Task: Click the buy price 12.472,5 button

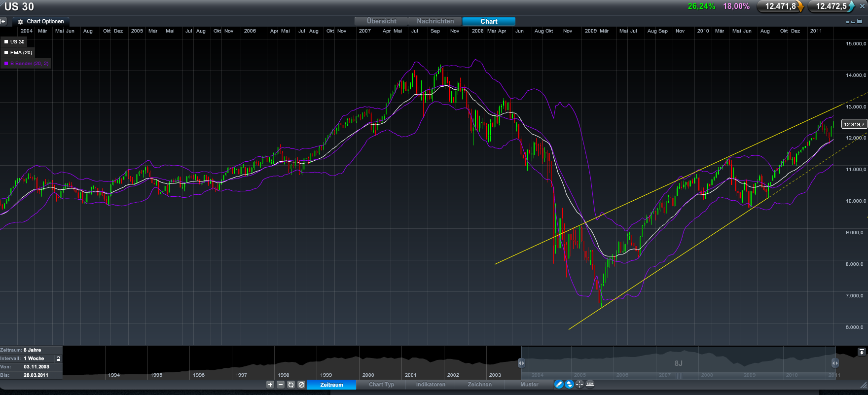Action: pos(831,6)
